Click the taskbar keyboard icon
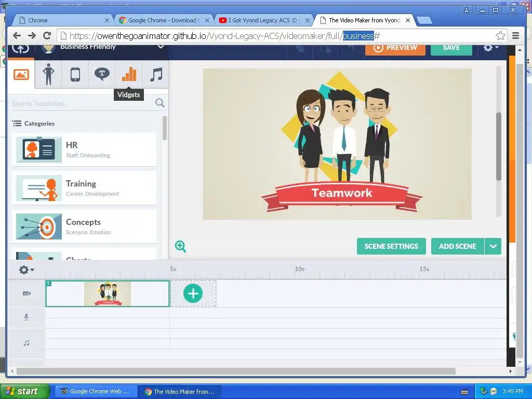This screenshot has height=399, width=532. coord(464,392)
